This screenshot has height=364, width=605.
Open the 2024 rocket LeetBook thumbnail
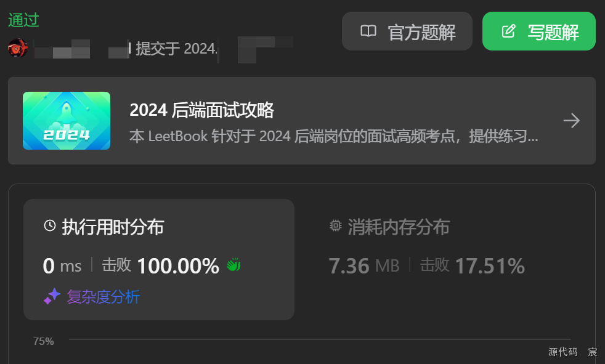point(67,121)
